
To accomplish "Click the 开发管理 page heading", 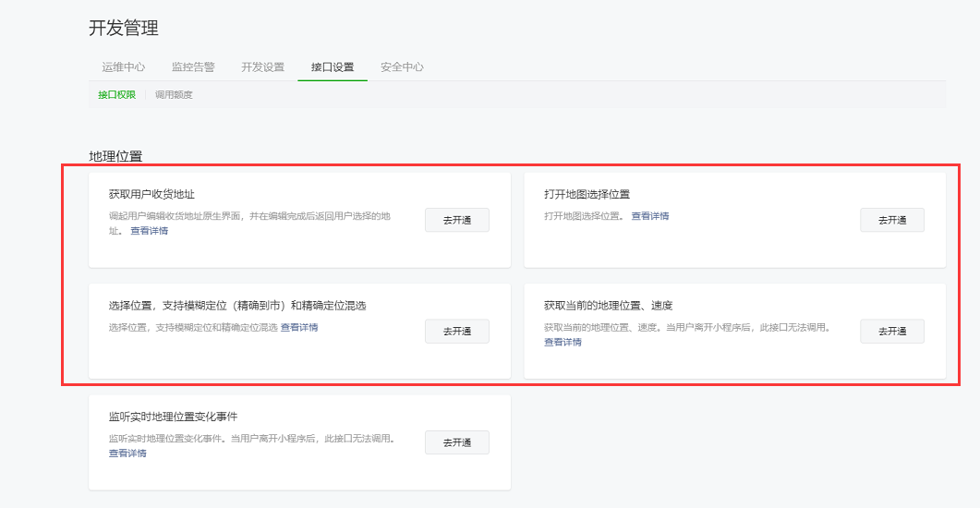I will click(x=124, y=29).
